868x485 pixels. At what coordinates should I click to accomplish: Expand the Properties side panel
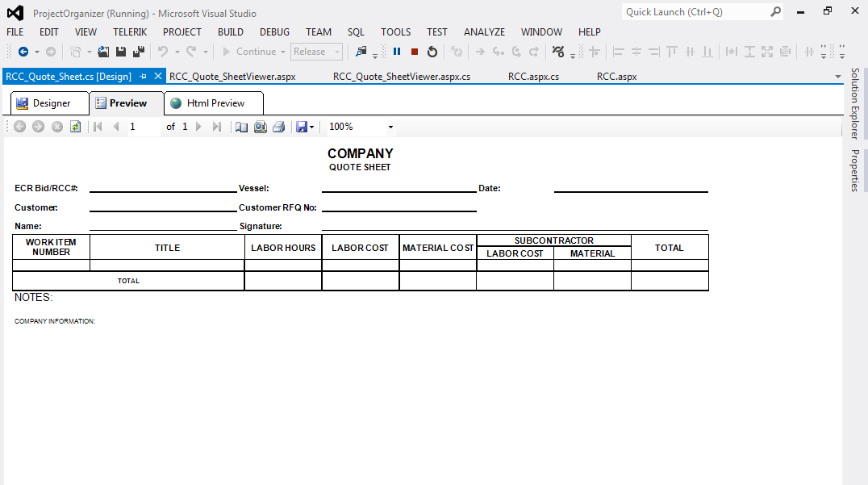tap(855, 170)
